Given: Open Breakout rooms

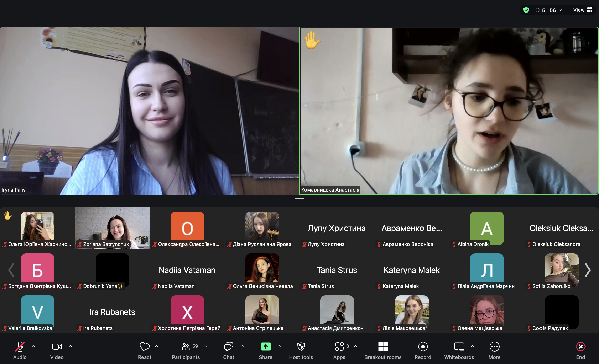Looking at the screenshot, I should (x=383, y=350).
